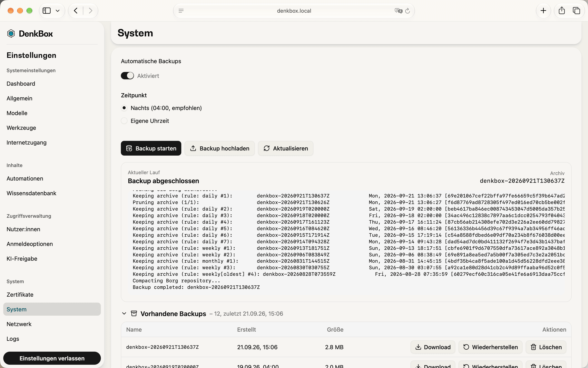Image resolution: width=588 pixels, height=368 pixels.
Task: Open Dashboard in the sidebar
Action: coord(21,83)
